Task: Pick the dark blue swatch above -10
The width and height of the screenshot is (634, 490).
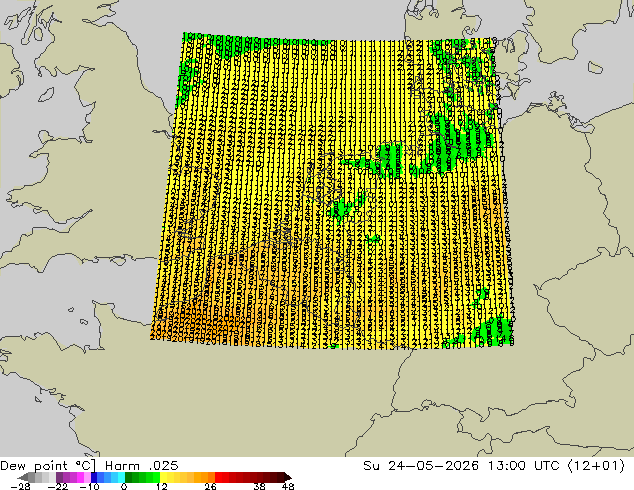Action: (x=94, y=477)
